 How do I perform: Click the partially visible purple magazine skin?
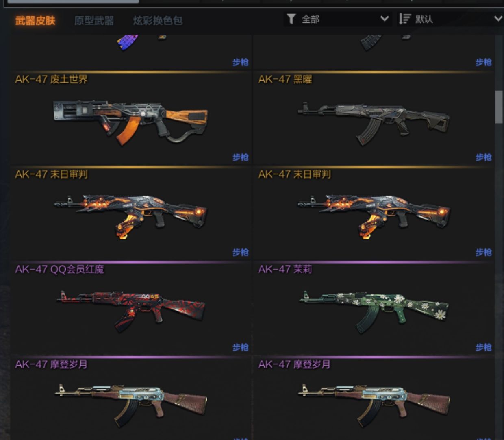[128, 42]
